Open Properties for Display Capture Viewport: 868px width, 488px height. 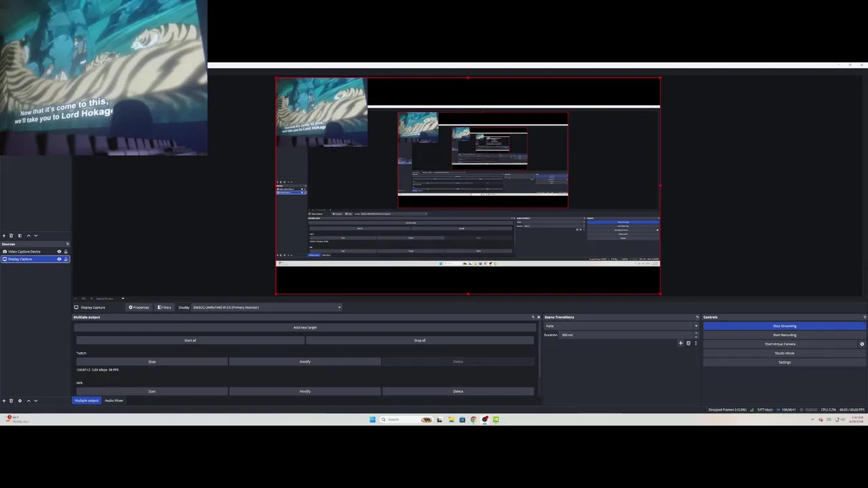pos(138,307)
